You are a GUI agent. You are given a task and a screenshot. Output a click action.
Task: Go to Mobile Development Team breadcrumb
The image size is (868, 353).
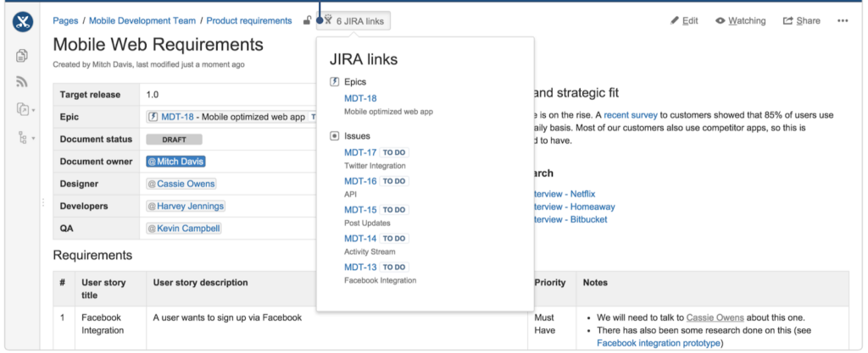point(142,21)
